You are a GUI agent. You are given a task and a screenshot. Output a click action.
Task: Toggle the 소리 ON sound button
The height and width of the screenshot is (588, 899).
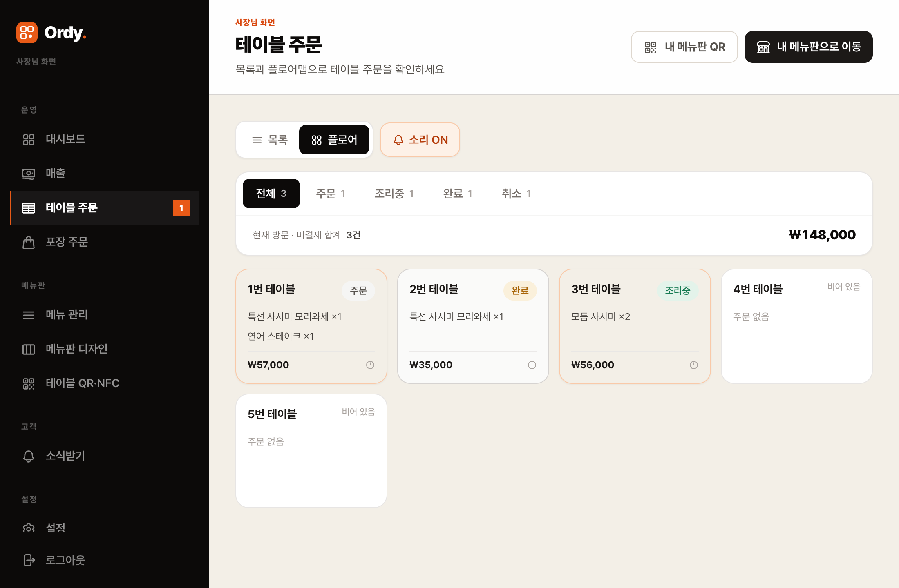tap(420, 140)
